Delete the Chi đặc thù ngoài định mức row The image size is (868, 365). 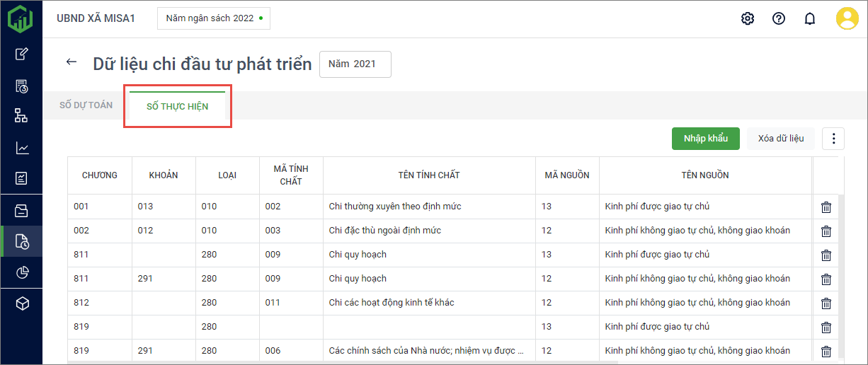(826, 231)
